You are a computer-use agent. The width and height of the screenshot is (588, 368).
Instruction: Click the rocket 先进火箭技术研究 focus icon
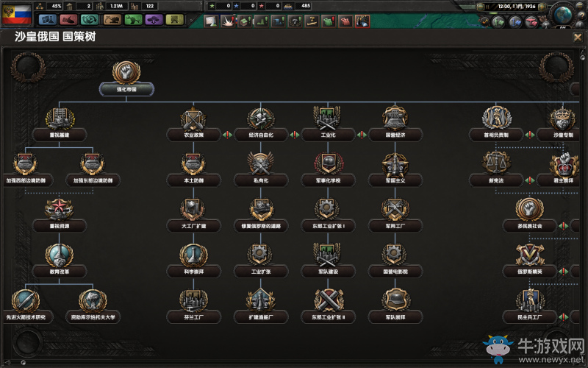(x=26, y=301)
